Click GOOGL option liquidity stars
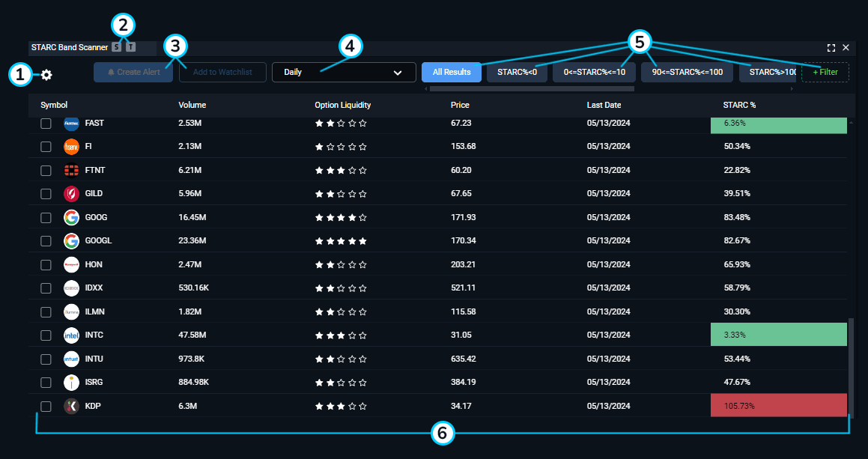Viewport: 868px width, 459px height. (341, 241)
